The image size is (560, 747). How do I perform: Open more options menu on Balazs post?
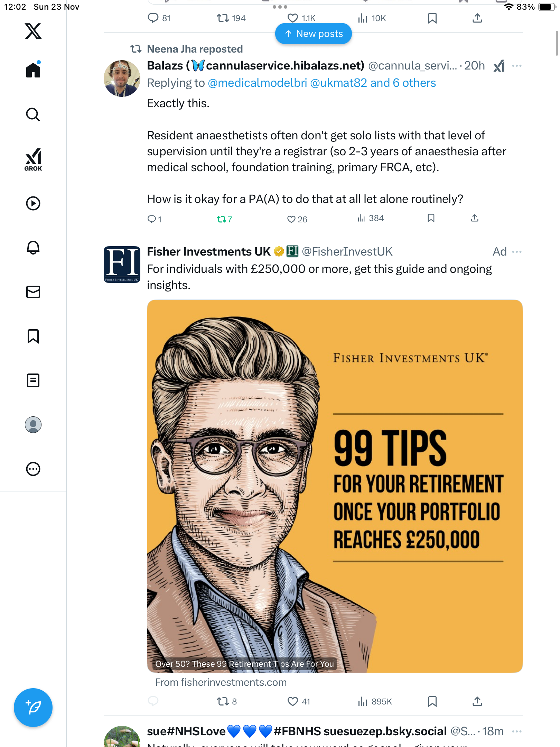click(x=516, y=66)
